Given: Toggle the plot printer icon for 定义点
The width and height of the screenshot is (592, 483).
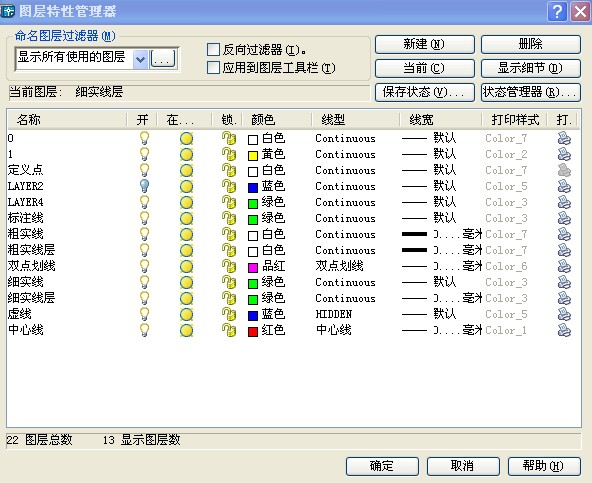Looking at the screenshot, I should (x=564, y=170).
